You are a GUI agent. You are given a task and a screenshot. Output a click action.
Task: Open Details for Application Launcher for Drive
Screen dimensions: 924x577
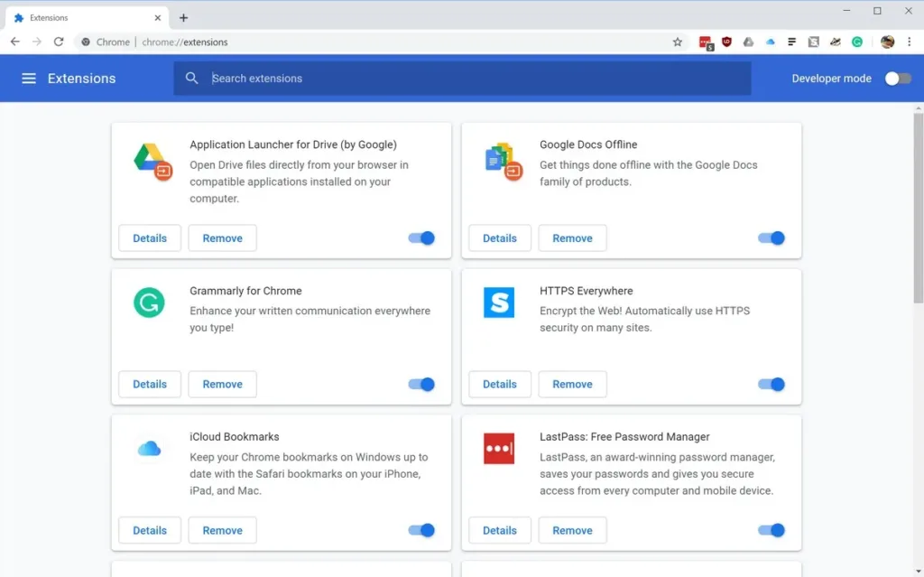click(150, 237)
